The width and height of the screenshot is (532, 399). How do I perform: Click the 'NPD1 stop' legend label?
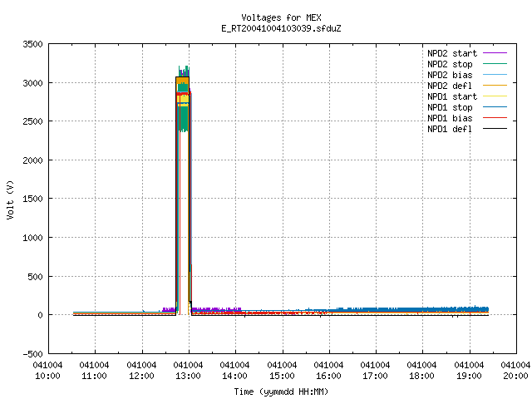pos(450,107)
